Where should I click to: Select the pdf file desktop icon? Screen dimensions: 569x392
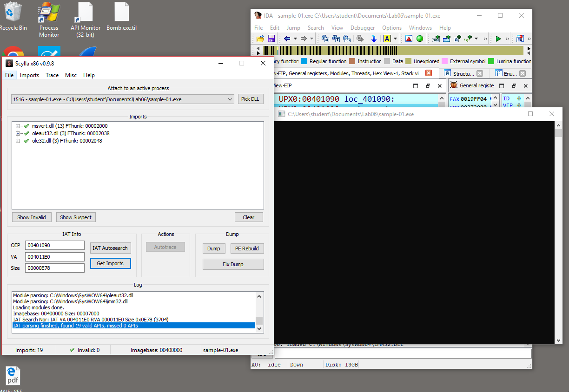click(13, 375)
